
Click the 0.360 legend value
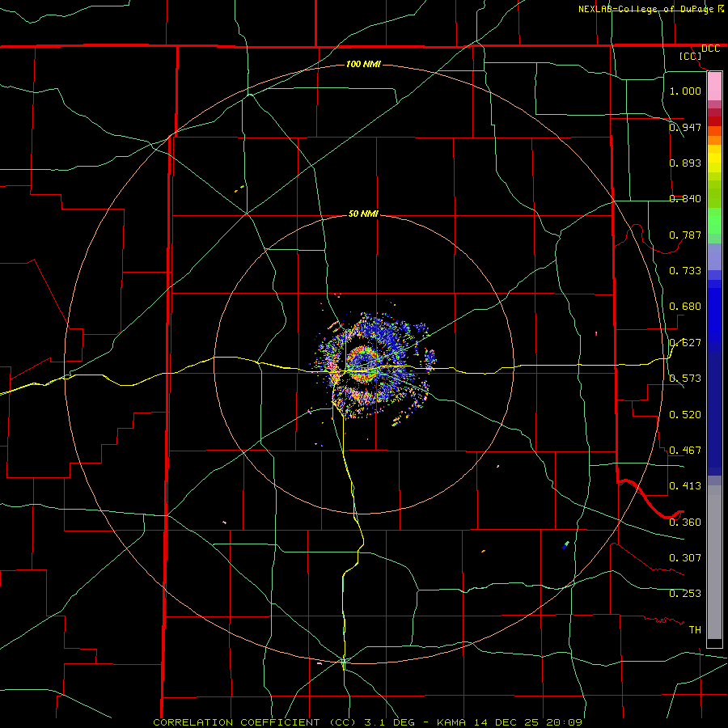[x=685, y=523]
